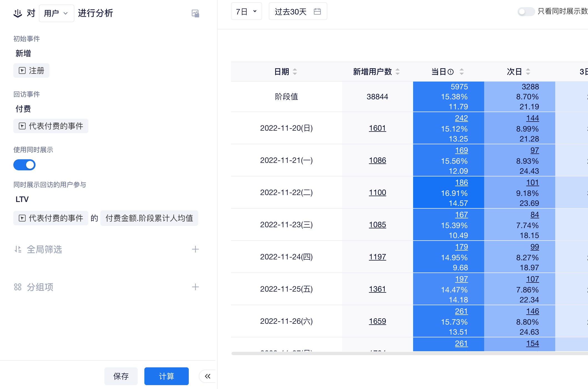
Task: Open 付费金额.阶段累计人均值 metric selector
Action: tap(149, 218)
